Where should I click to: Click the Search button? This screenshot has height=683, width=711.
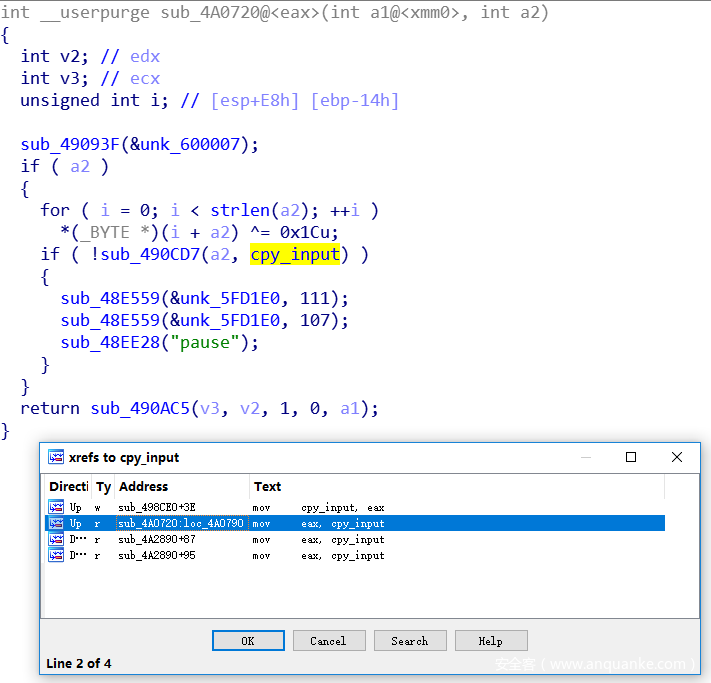click(x=409, y=641)
